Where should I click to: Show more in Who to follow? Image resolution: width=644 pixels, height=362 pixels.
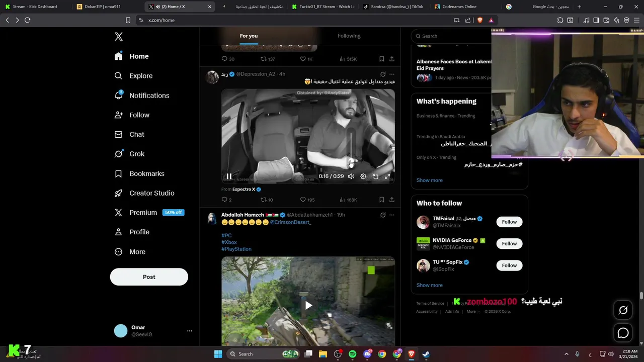[x=430, y=285]
